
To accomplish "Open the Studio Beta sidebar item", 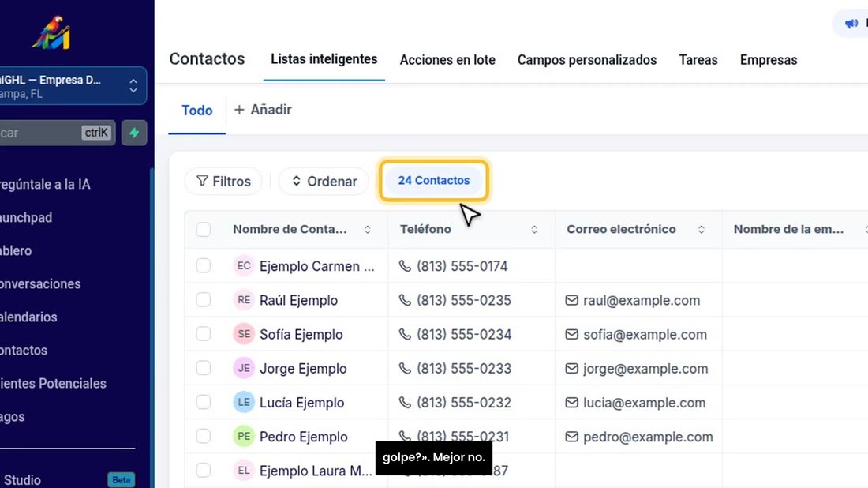I will [x=68, y=479].
